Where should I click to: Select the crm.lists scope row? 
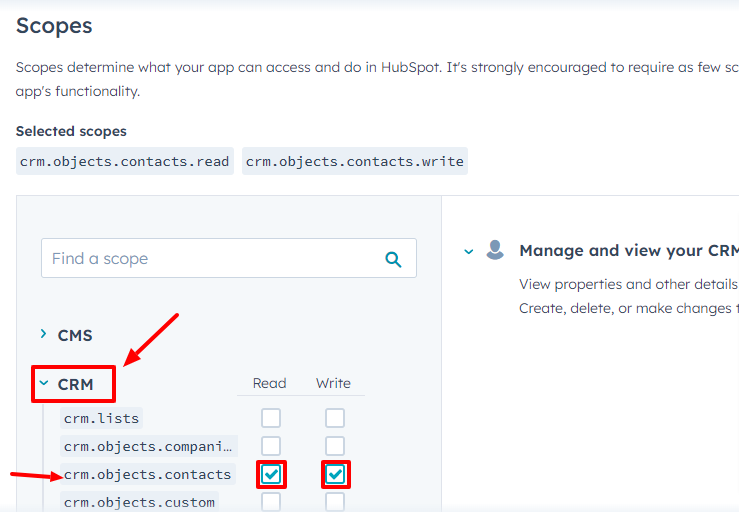[101, 418]
